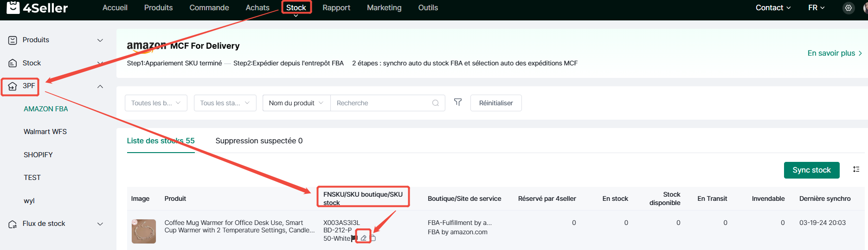Click FBA by amazon.com text
The width and height of the screenshot is (868, 250).
pyautogui.click(x=457, y=232)
